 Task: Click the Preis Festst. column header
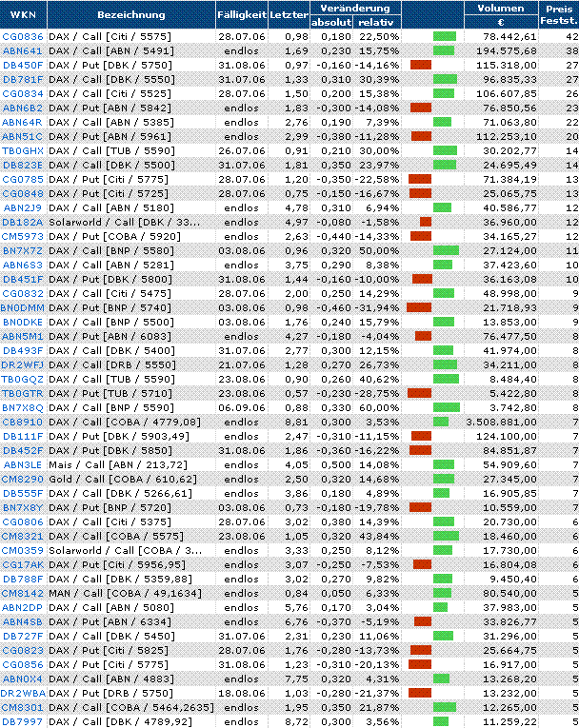559,15
